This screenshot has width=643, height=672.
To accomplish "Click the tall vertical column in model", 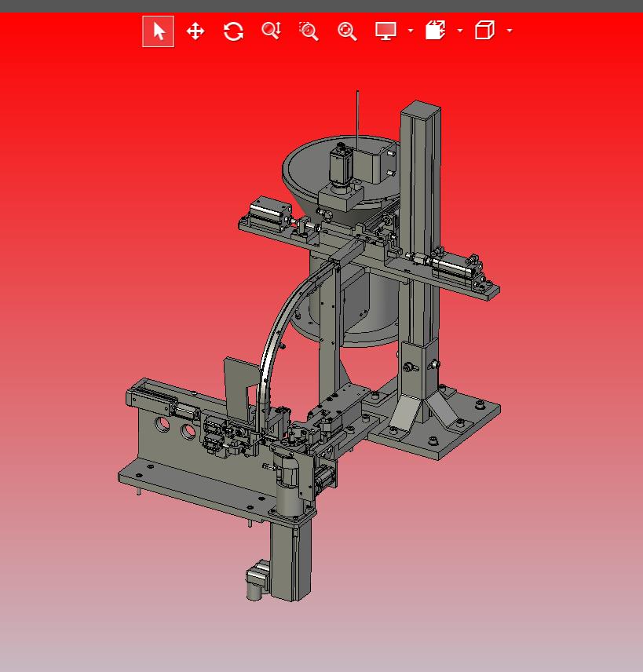I will [x=420, y=223].
